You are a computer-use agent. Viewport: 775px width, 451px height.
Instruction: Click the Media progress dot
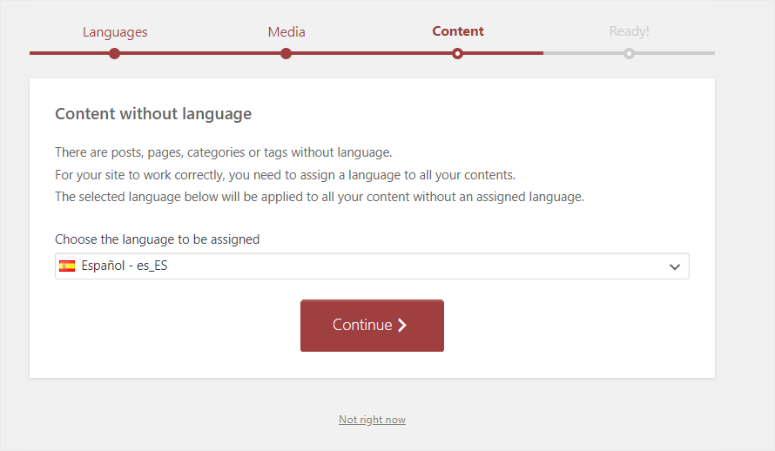[286, 53]
